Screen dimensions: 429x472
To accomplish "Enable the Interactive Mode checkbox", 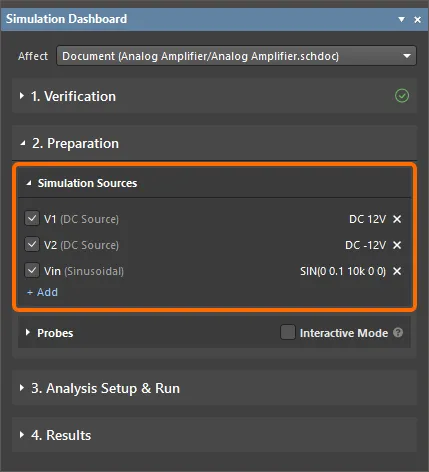I will point(288,332).
